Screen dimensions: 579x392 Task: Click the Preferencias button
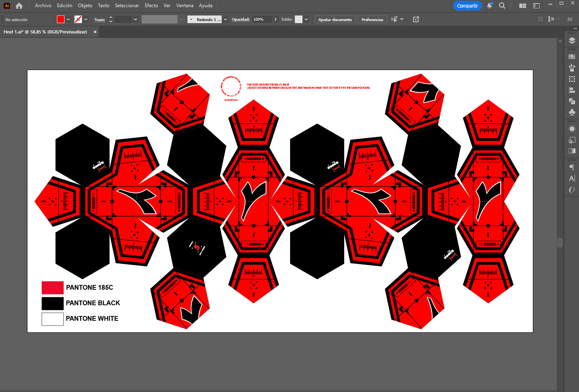coord(372,19)
